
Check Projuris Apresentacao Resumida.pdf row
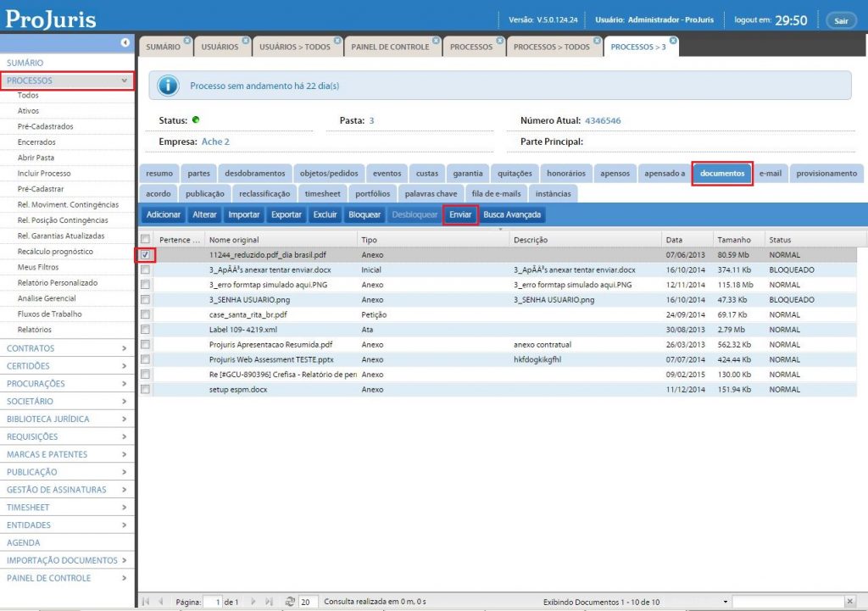[145, 344]
